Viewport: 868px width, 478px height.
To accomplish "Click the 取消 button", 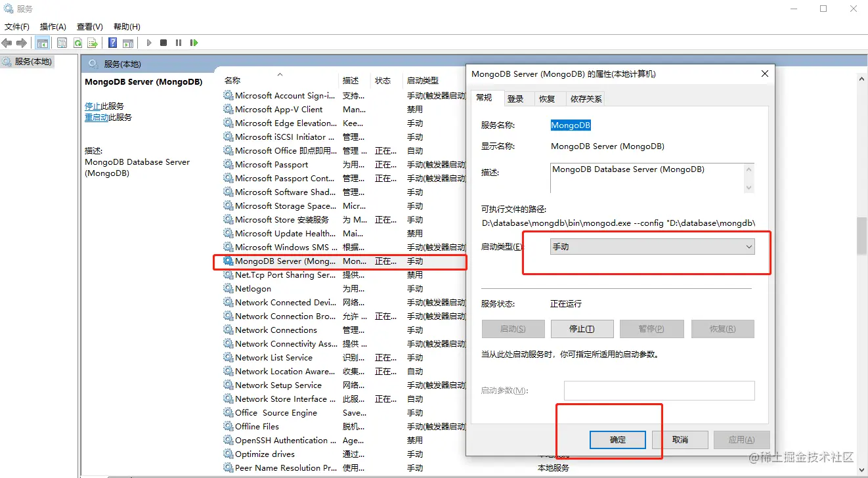I will click(x=680, y=440).
